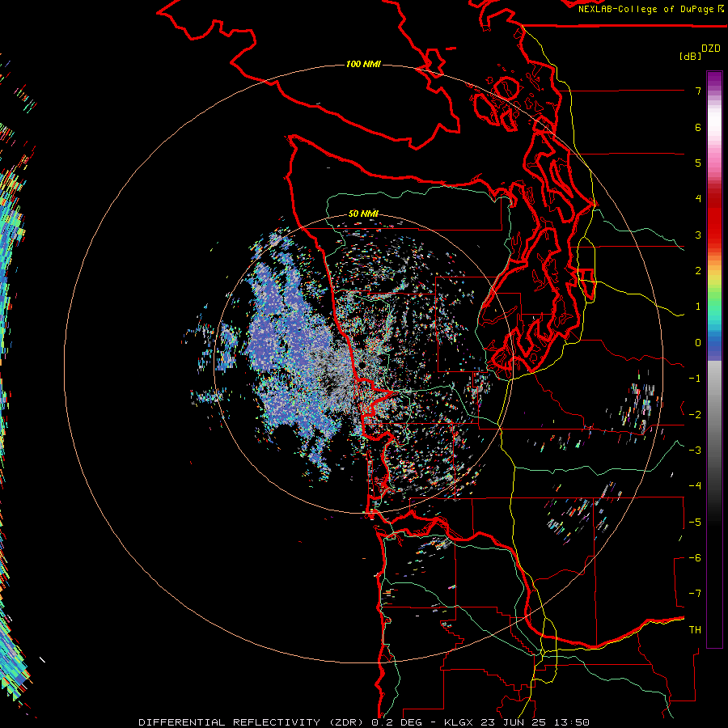Click the [dB] units label
The image size is (728, 728).
690,56
